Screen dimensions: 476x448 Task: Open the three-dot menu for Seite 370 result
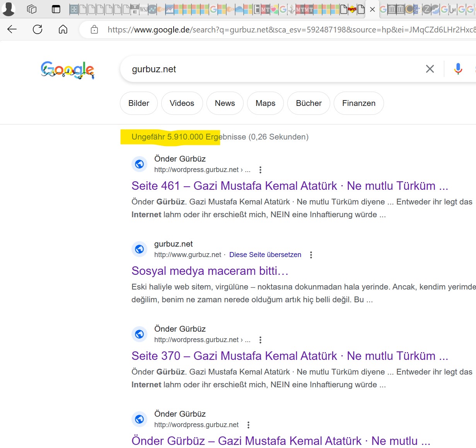260,340
